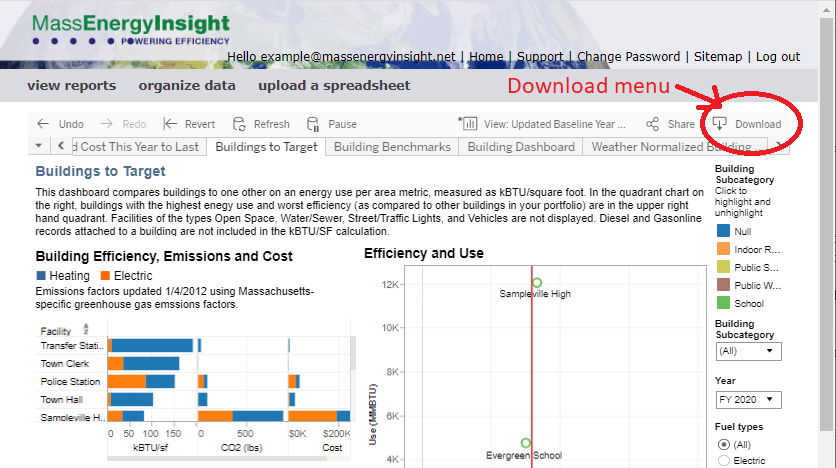Viewport: 836px width, 468px height.
Task: Open the Cost This Year to Last tab
Action: tap(139, 147)
